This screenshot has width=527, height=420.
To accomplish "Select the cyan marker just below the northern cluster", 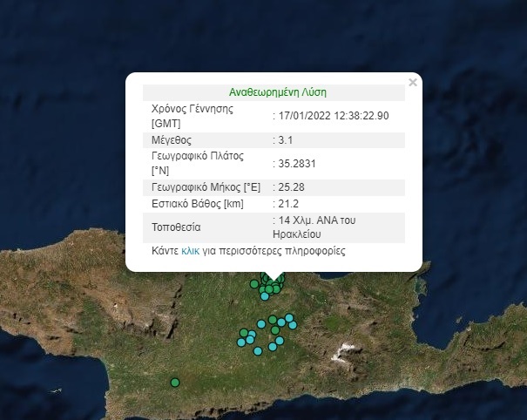I will click(x=265, y=296).
